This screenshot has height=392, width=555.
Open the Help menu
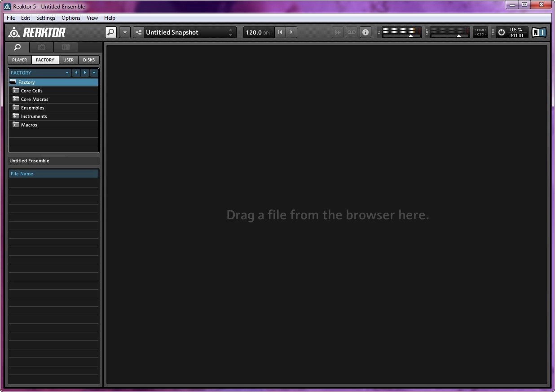[110, 18]
